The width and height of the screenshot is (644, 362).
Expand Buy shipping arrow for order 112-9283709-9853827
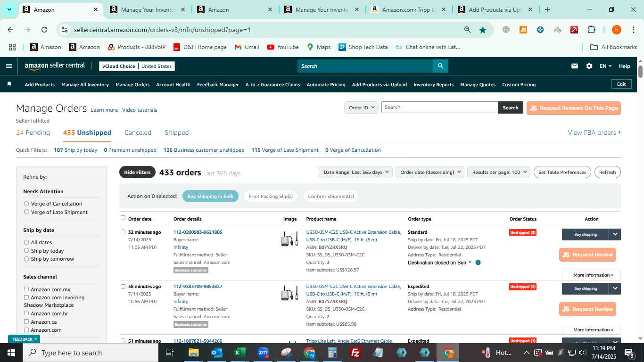(615, 288)
